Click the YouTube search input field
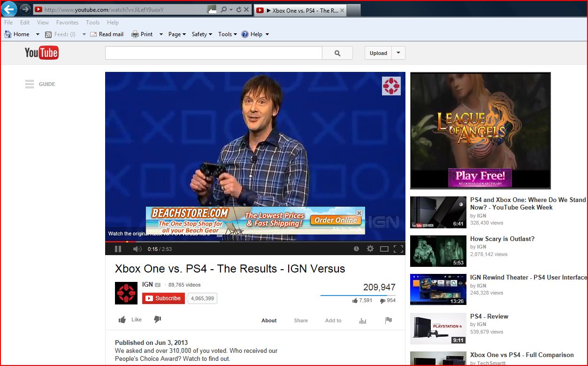Viewport: 588px width, 366px height. [214, 53]
